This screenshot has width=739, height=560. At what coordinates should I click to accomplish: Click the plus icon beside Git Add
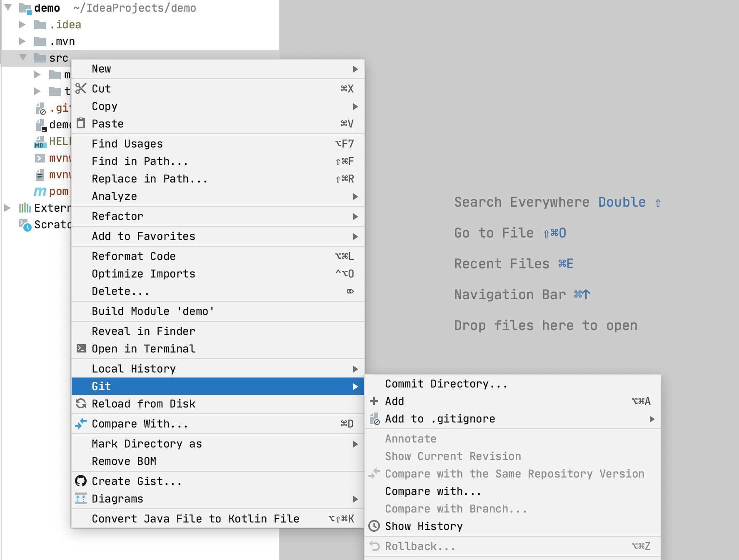(374, 401)
